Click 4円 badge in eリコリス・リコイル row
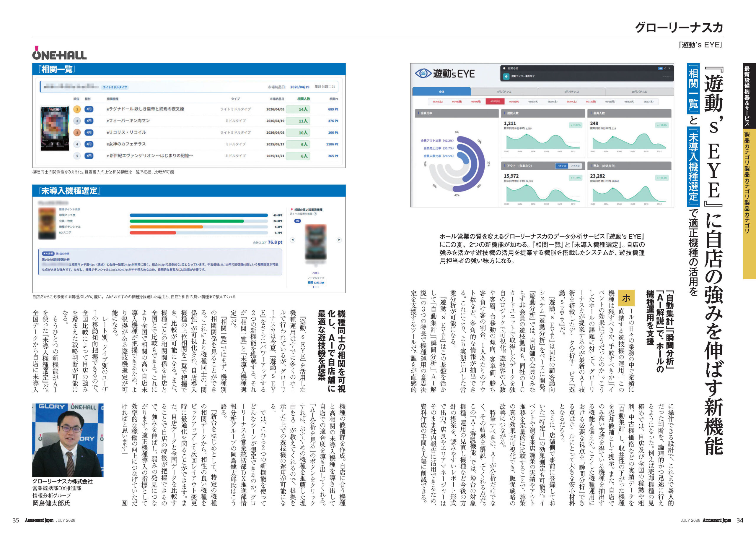The image size is (756, 535). pos(89,132)
